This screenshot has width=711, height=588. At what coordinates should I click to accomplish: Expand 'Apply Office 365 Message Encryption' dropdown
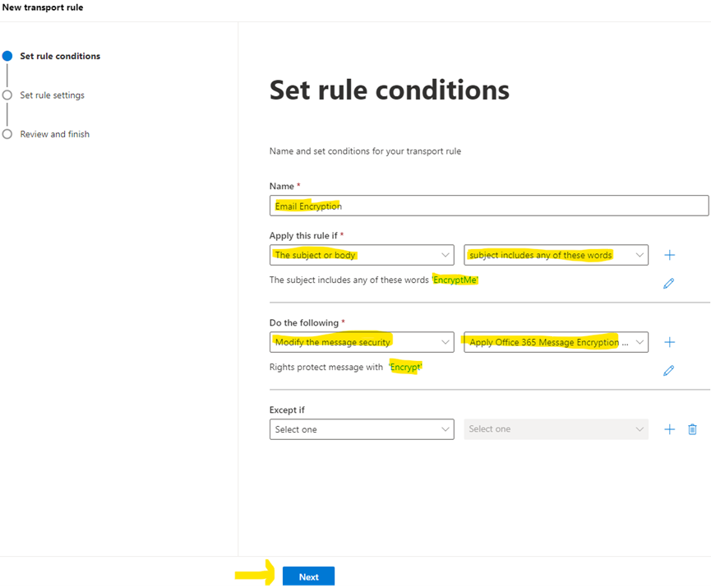click(x=556, y=342)
